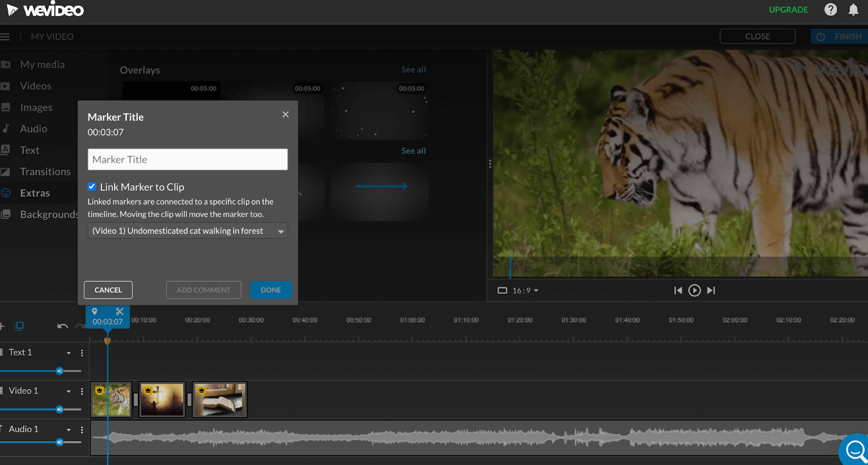Viewport: 868px width, 465px height.
Task: Click the CANCEL button in marker dialog
Action: [x=108, y=290]
